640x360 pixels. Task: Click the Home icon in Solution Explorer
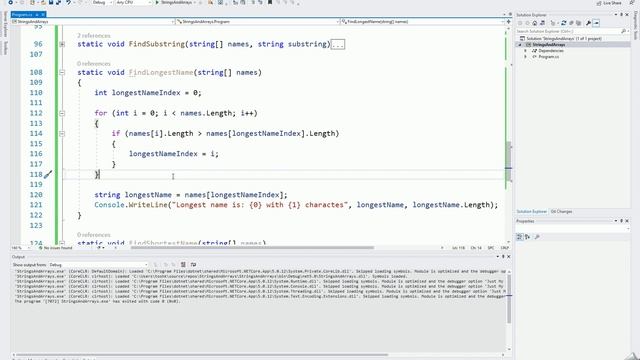(x=535, y=23)
